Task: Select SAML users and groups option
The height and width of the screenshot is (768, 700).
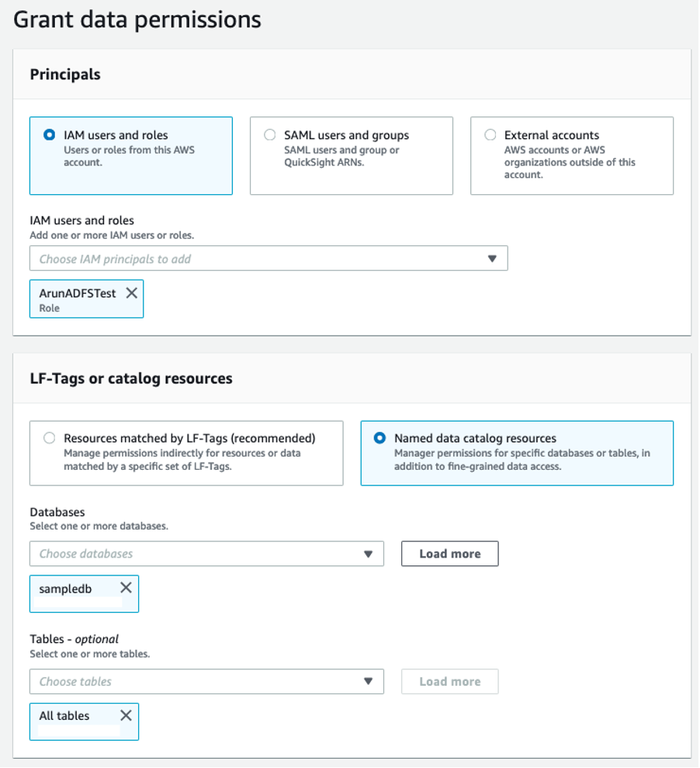Action: 270,135
